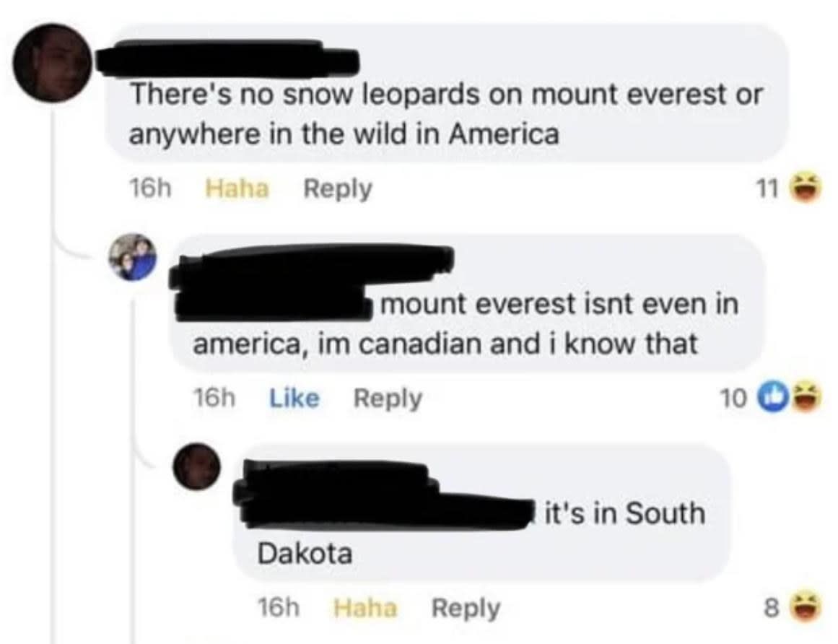Click the 16h timestamp on the Canadian reply
Image resolution: width=838 pixels, height=644 pixels.
click(x=213, y=398)
